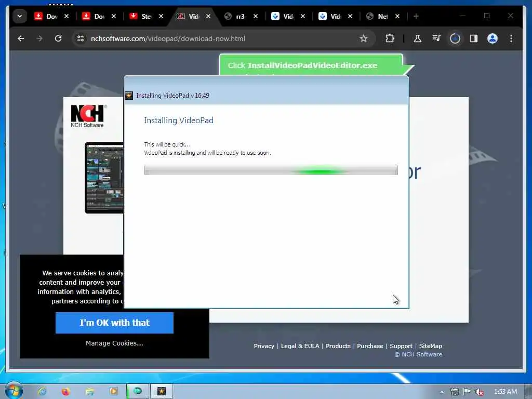Go back to the previous page
This screenshot has width=532, height=399.
coord(21,38)
